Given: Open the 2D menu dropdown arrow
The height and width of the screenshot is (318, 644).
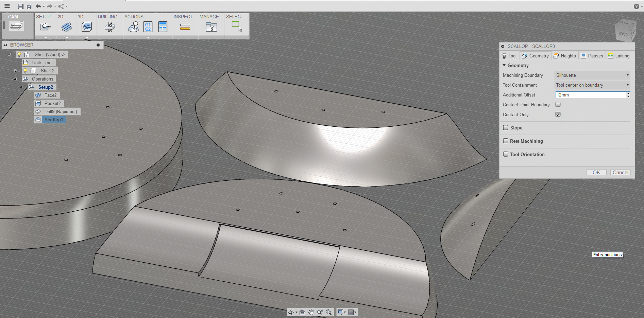Looking at the screenshot, I should [67, 37].
